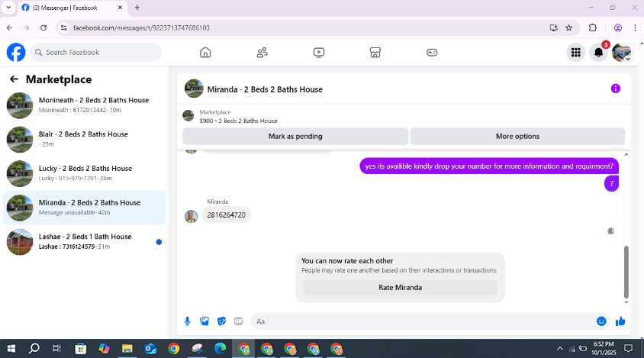This screenshot has height=358, width=644.
Task: Send a thumbs up like
Action: pos(620,321)
